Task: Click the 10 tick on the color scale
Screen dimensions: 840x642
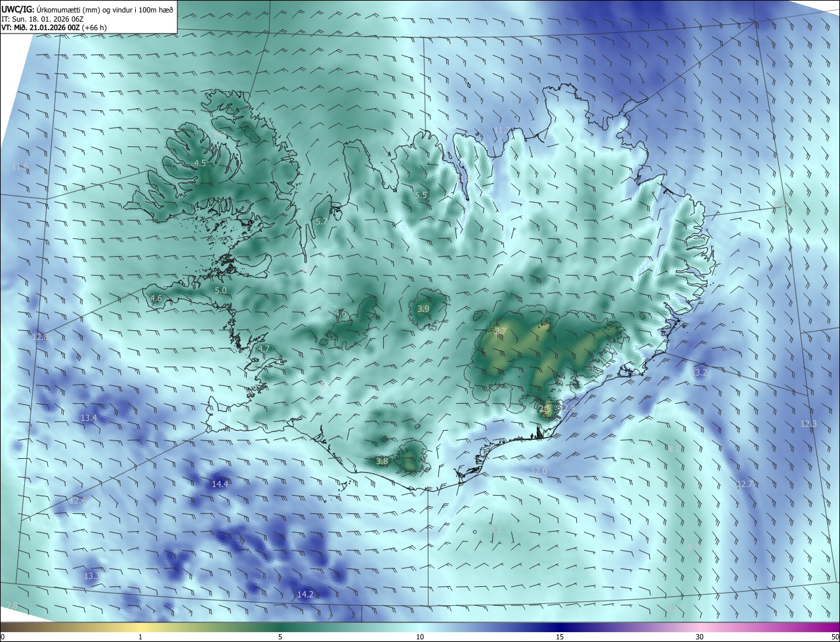Action: 420,637
